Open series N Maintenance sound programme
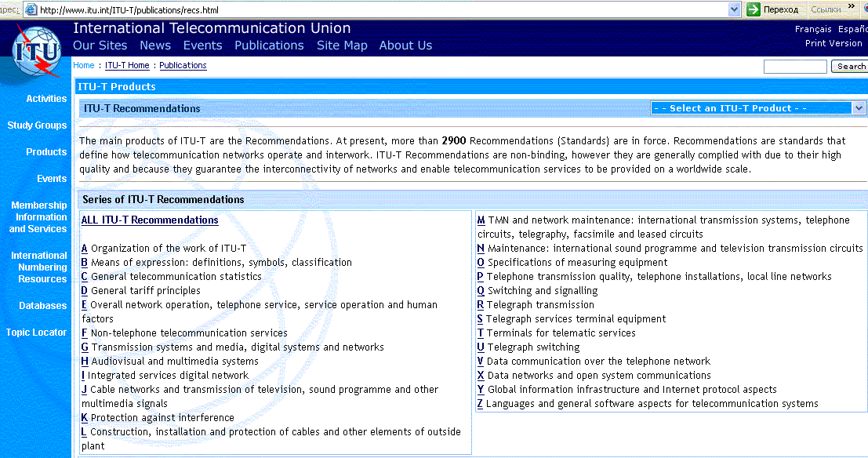 tap(481, 248)
